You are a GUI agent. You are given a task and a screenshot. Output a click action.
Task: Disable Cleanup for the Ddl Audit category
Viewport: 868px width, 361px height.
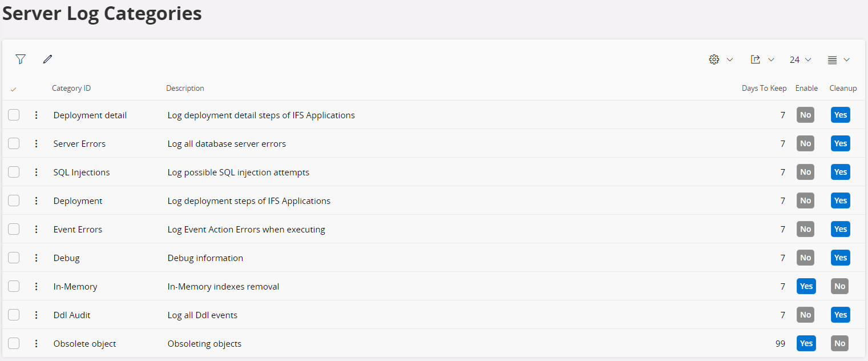click(840, 315)
